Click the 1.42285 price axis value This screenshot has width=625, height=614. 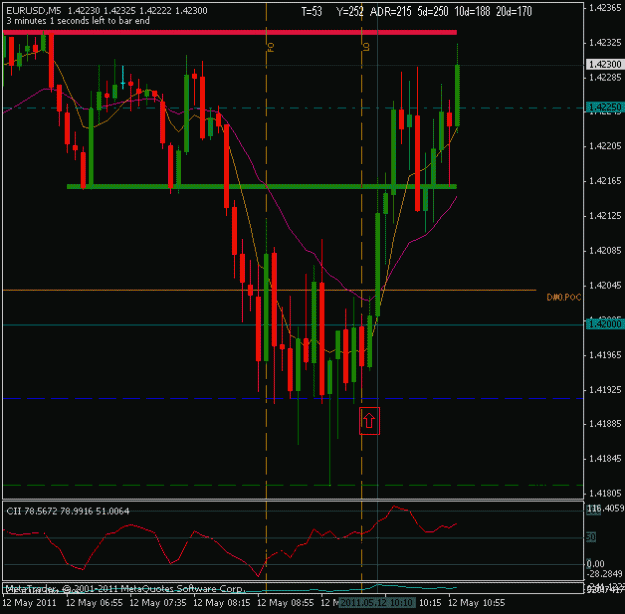coord(605,77)
